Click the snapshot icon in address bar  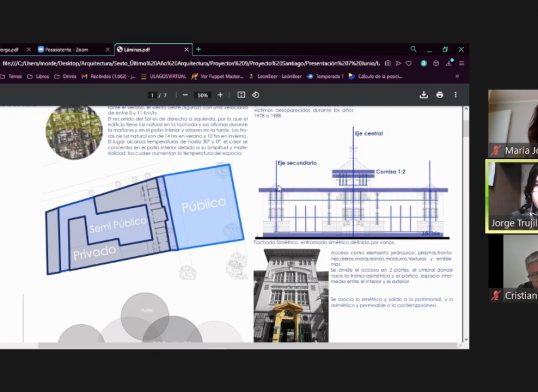pos(388,64)
